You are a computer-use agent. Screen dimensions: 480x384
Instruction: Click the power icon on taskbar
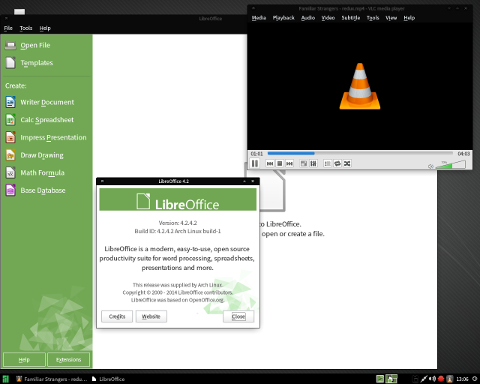click(475, 379)
